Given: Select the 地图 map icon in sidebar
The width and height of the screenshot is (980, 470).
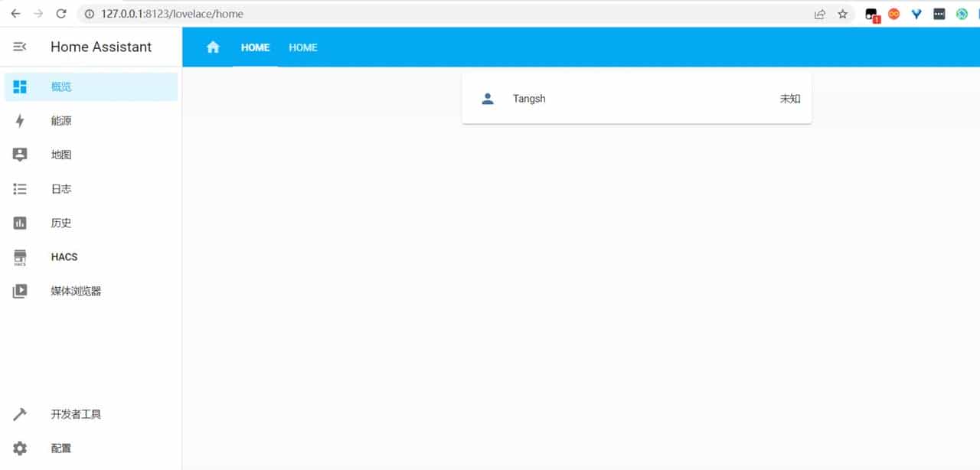Looking at the screenshot, I should tap(19, 154).
